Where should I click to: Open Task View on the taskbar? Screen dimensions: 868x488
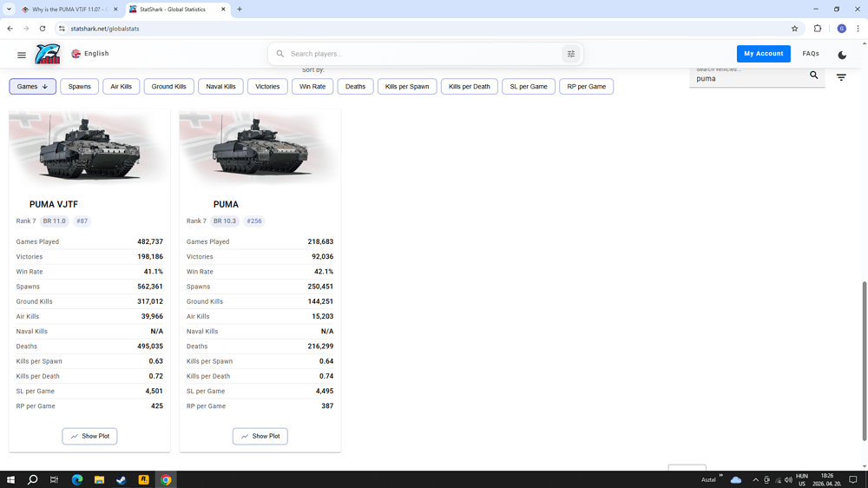pyautogui.click(x=54, y=479)
